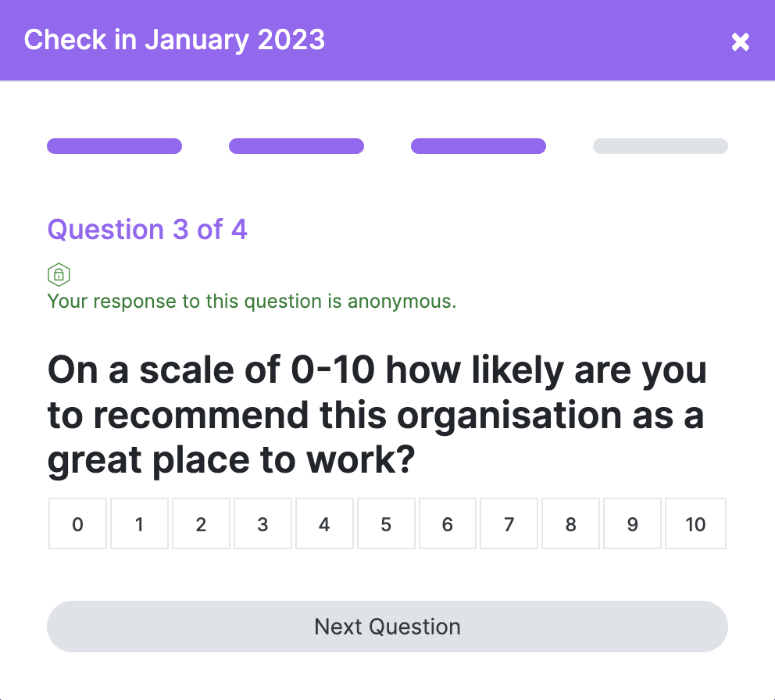Choose rating 1 for recommendation

pos(139,523)
